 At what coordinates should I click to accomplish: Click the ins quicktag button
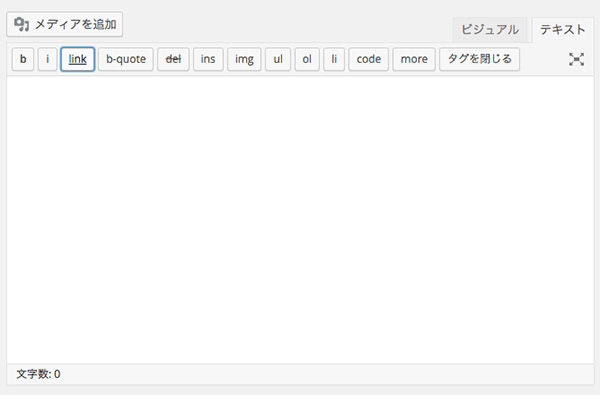tap(208, 59)
